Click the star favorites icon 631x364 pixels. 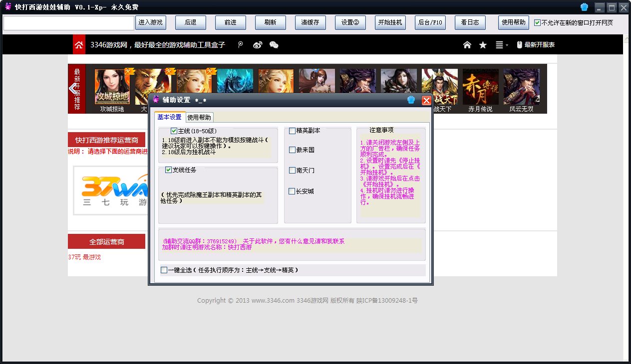click(x=483, y=45)
